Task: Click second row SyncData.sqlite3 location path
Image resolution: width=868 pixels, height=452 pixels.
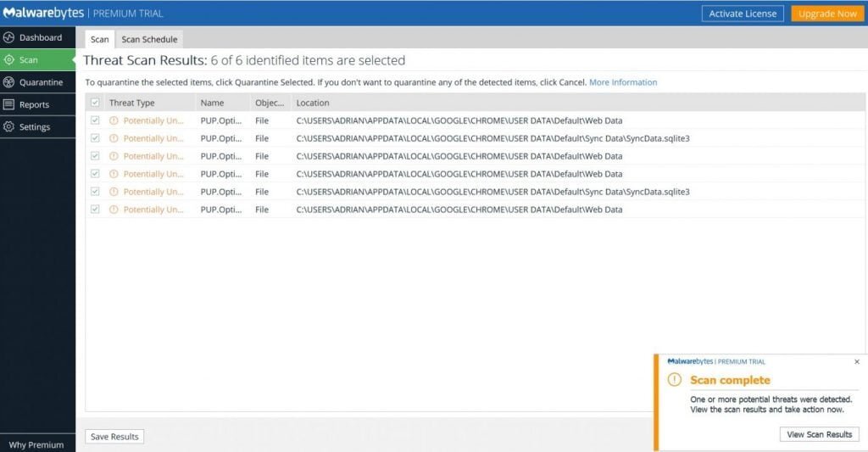Action: click(x=492, y=138)
